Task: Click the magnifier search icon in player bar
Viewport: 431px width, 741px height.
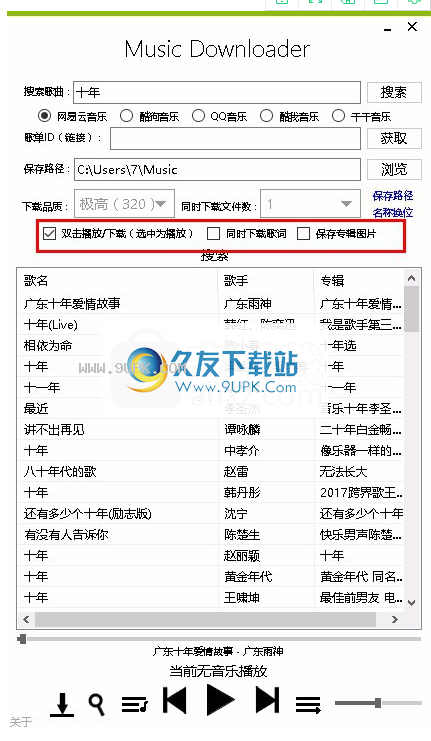Action: click(96, 705)
